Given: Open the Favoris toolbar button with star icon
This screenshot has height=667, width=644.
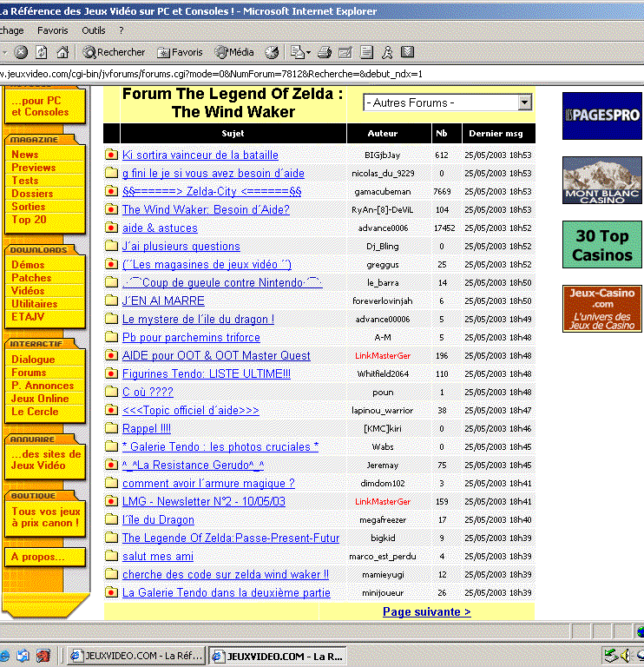Looking at the screenshot, I should 181,52.
